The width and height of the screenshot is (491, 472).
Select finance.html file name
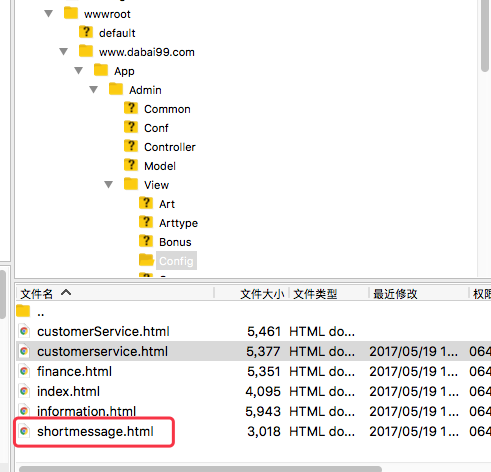point(74,372)
